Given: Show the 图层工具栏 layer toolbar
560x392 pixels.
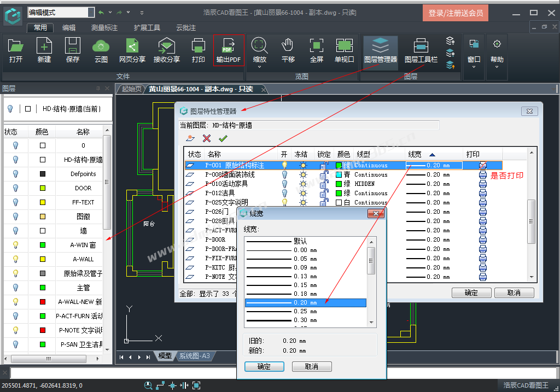Looking at the screenshot, I should 421,50.
